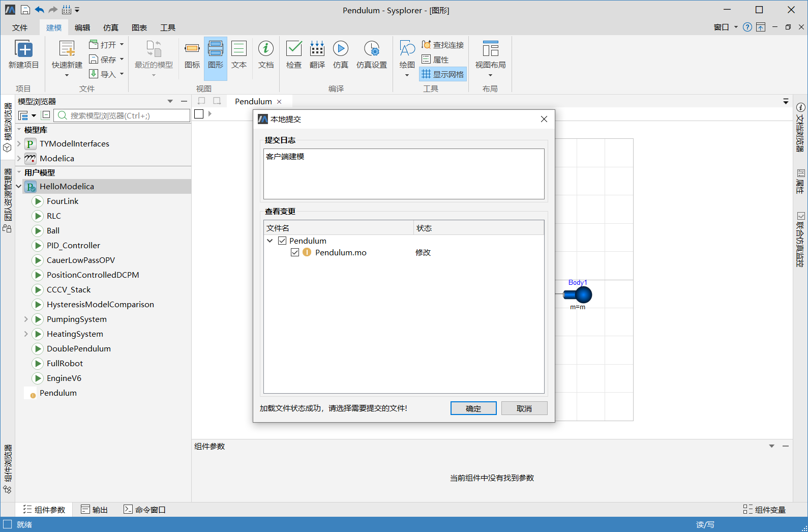Click the 导入 (import) icon

94,74
